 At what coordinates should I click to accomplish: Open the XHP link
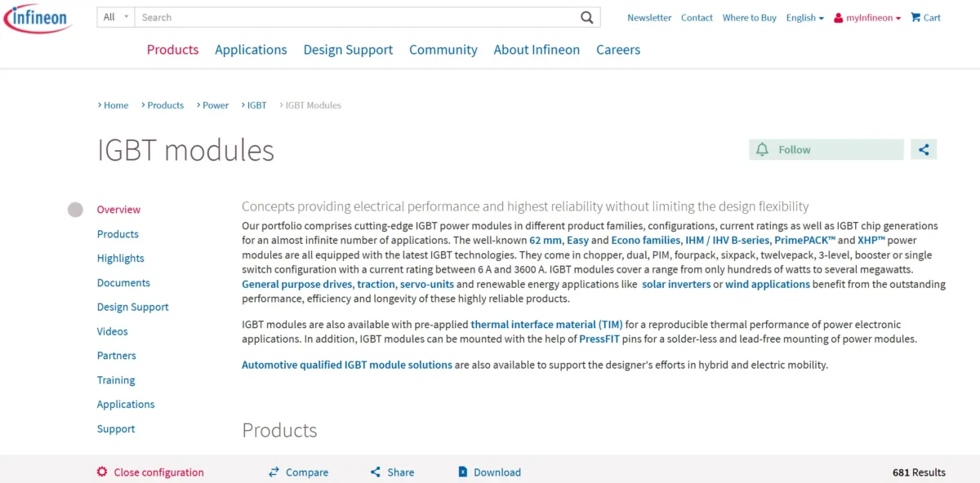pos(871,241)
